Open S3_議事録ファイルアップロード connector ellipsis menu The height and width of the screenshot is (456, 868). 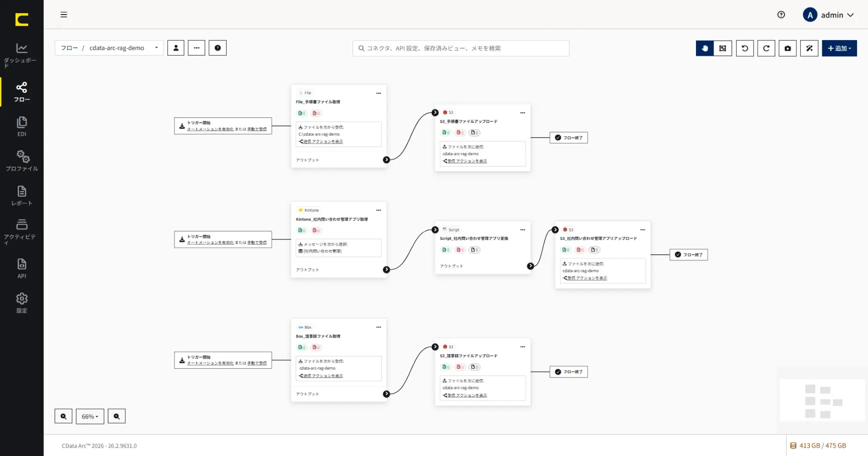tap(523, 347)
